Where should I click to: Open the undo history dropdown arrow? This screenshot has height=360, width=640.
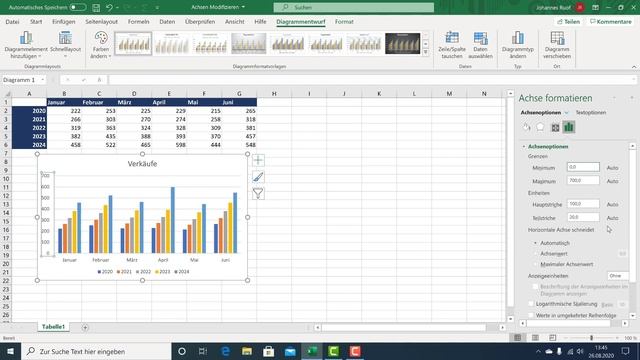(x=117, y=7)
